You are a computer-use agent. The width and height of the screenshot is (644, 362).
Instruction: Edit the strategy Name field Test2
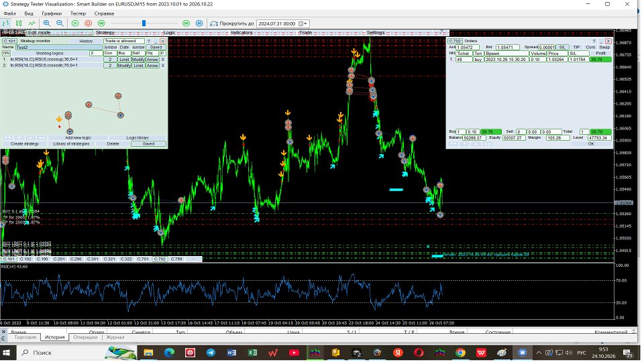(x=59, y=47)
